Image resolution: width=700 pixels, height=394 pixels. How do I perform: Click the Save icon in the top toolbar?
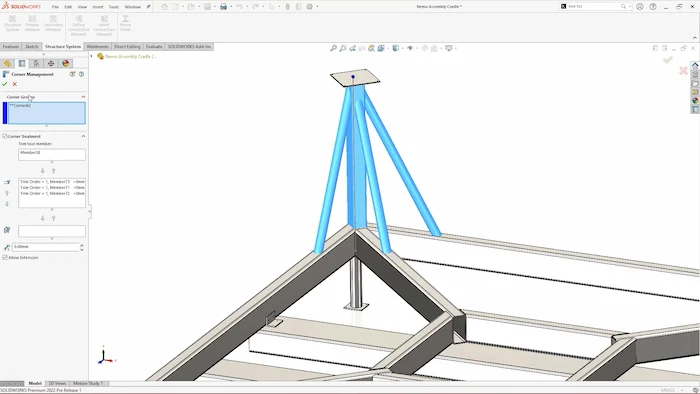(207, 7)
